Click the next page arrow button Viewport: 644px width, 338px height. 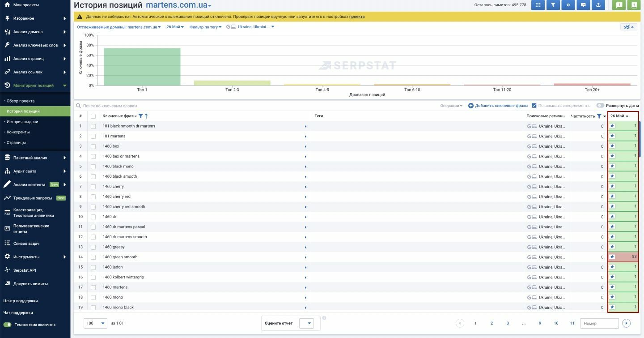pos(626,323)
